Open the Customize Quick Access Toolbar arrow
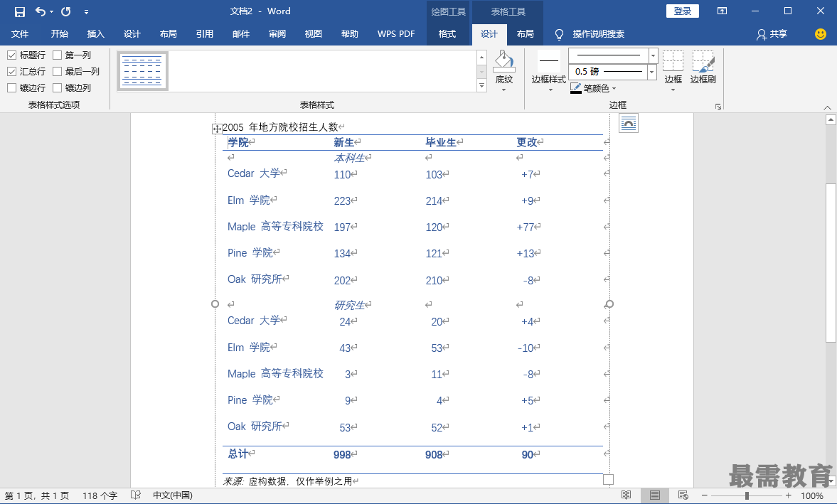The width and height of the screenshot is (837, 504). pyautogui.click(x=87, y=12)
